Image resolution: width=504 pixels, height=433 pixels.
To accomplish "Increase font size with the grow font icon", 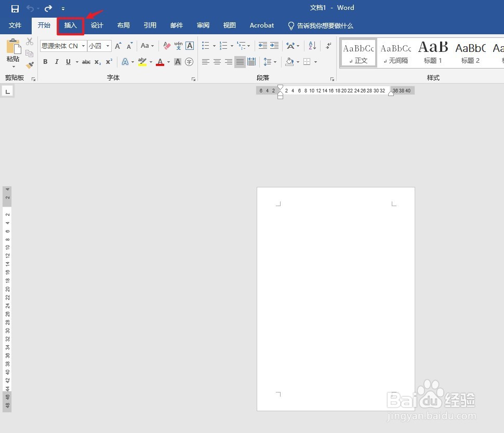I will [118, 46].
